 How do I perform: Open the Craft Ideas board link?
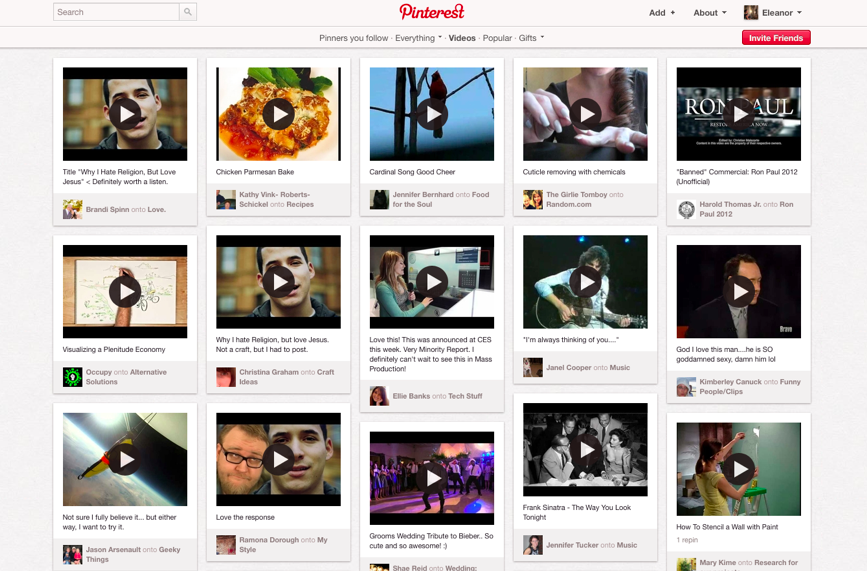[286, 377]
